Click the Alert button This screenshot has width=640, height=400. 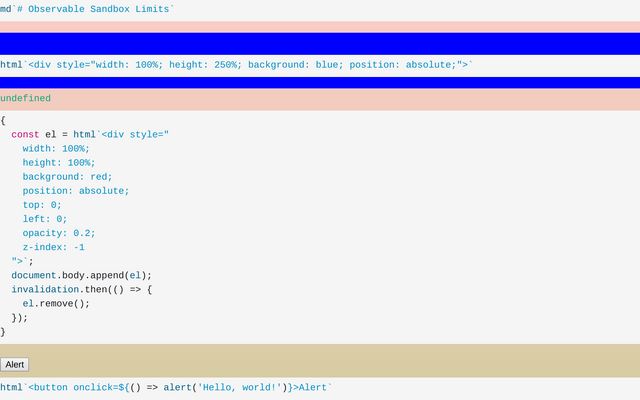point(15,364)
